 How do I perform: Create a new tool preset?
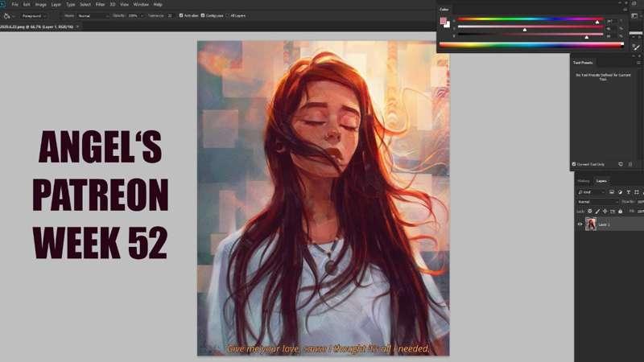click(621, 164)
